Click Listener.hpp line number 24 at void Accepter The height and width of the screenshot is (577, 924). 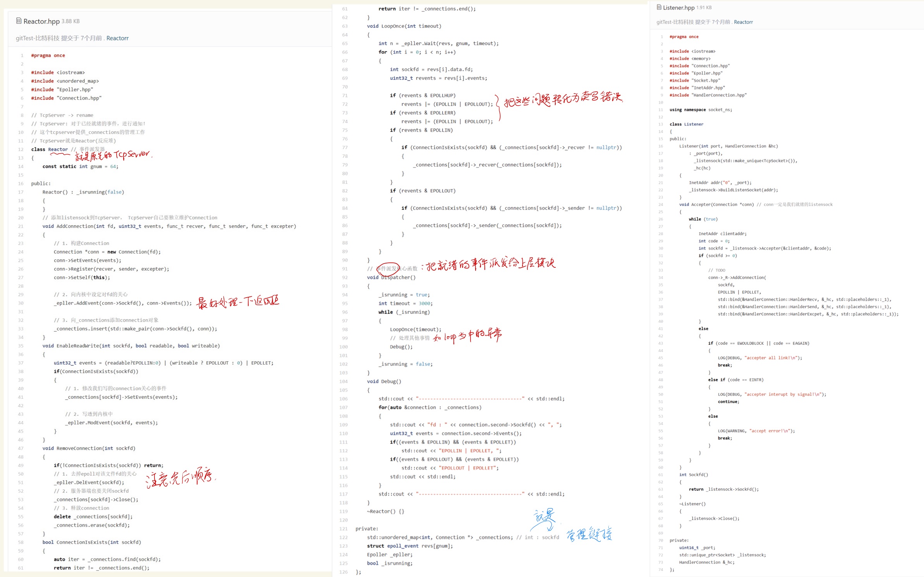click(661, 205)
